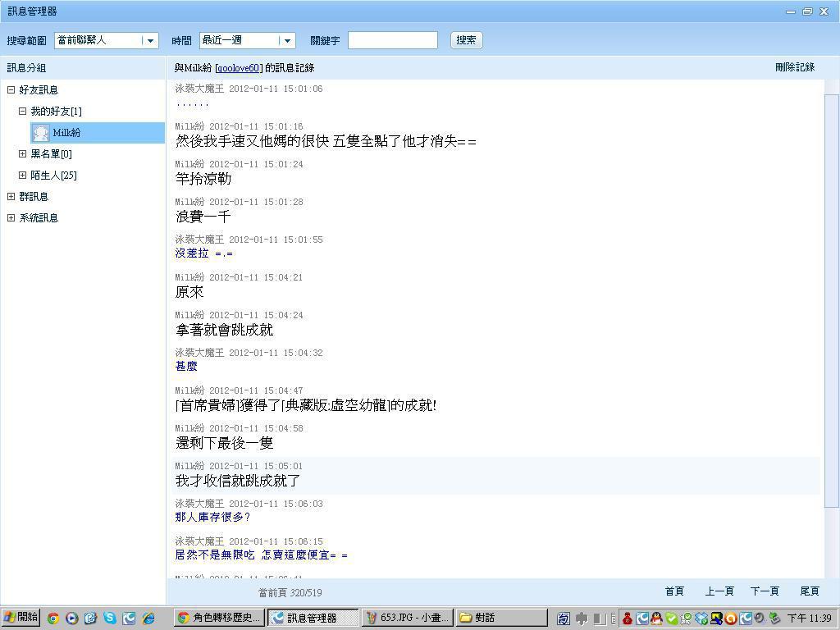This screenshot has height=630, width=840.
Task: Click the taskbar clock 下午 11:39
Action: coord(809,619)
